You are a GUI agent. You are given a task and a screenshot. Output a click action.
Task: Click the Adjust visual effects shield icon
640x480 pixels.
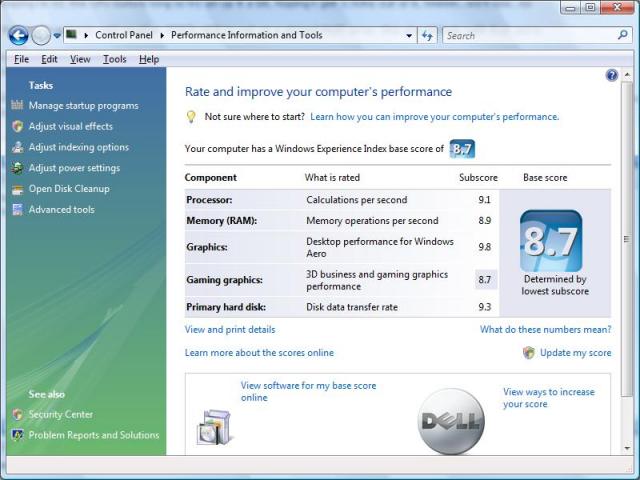click(x=17, y=126)
